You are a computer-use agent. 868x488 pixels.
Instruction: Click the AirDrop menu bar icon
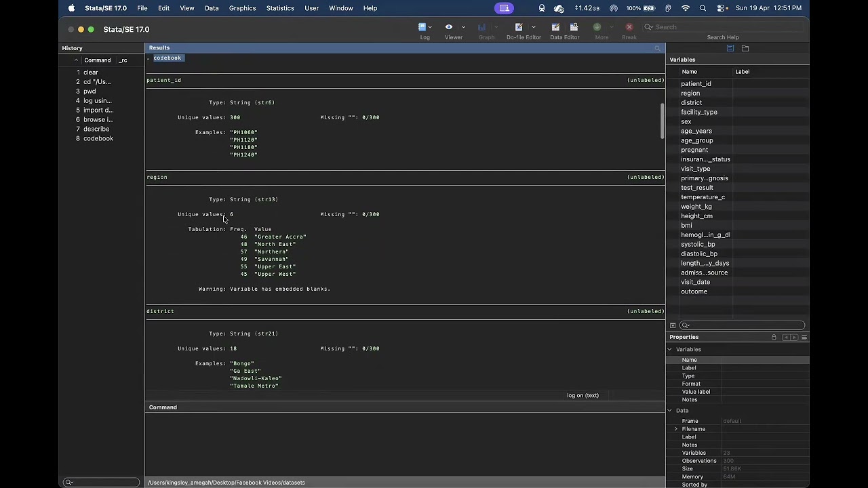click(614, 8)
